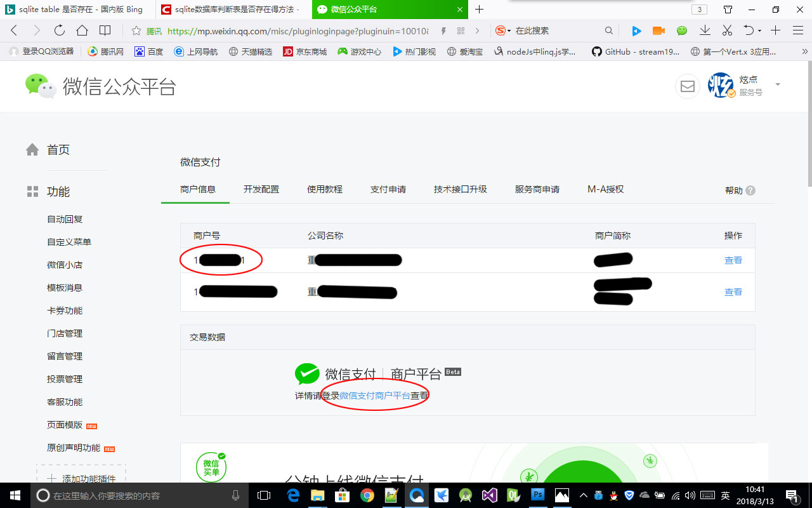Open the reading mode book icon
812x508 pixels.
105,30
